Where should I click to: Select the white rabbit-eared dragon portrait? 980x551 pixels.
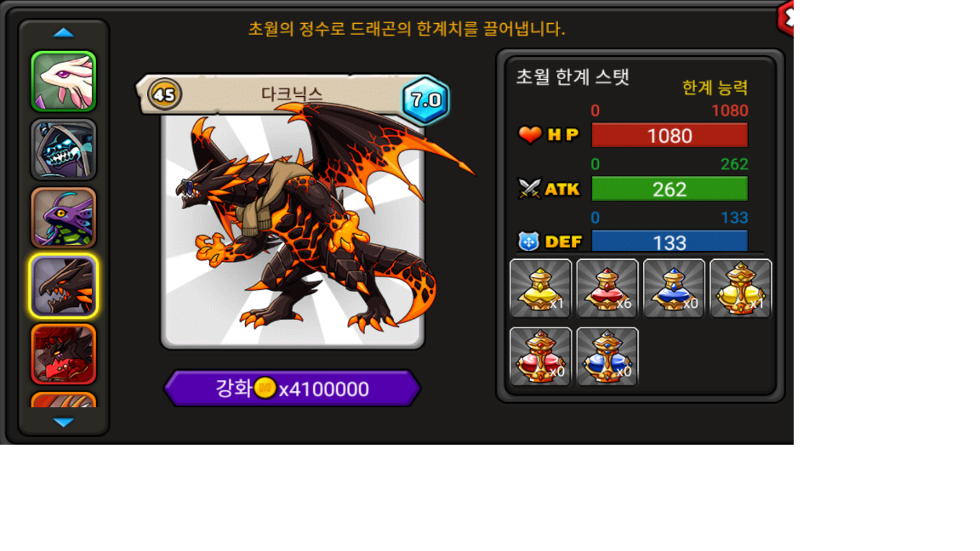tap(64, 82)
